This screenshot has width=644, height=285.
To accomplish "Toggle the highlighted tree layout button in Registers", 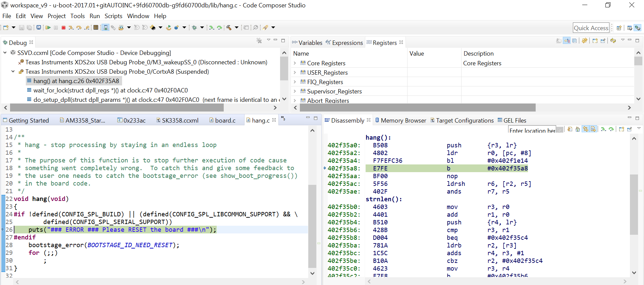I will [567, 41].
